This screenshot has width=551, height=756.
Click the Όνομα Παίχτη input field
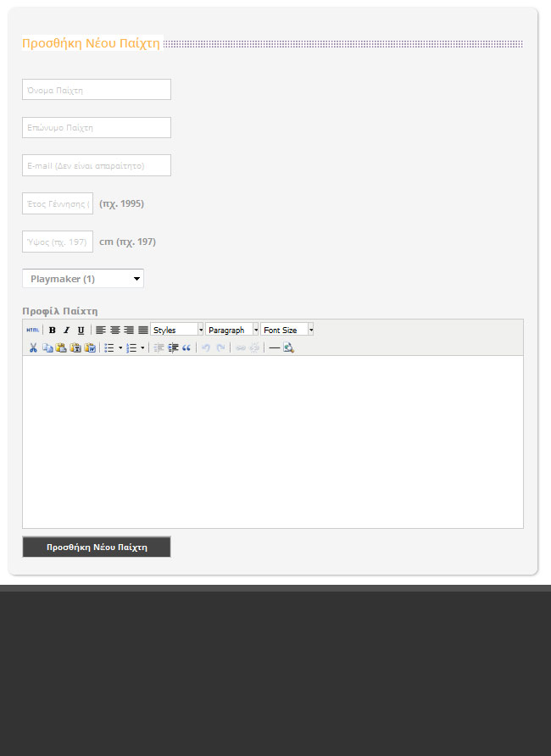[97, 90]
